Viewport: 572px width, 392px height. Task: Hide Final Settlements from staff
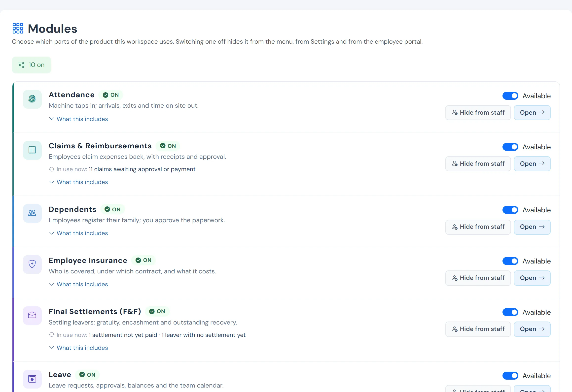coord(478,329)
